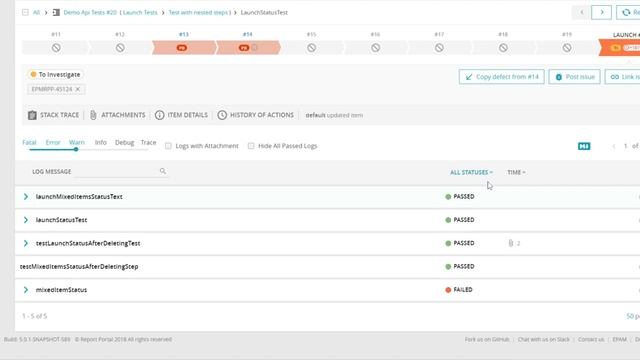Click the attachment icon of testLaunchStatusAfterDeletingTest
Image resolution: width=640 pixels, height=360 pixels.
pyautogui.click(x=511, y=243)
